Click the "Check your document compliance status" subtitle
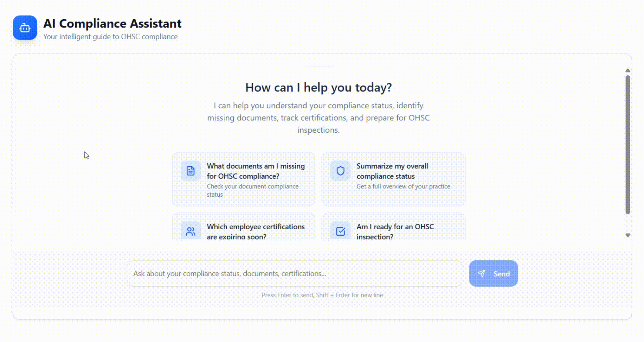The height and width of the screenshot is (342, 644). click(253, 190)
